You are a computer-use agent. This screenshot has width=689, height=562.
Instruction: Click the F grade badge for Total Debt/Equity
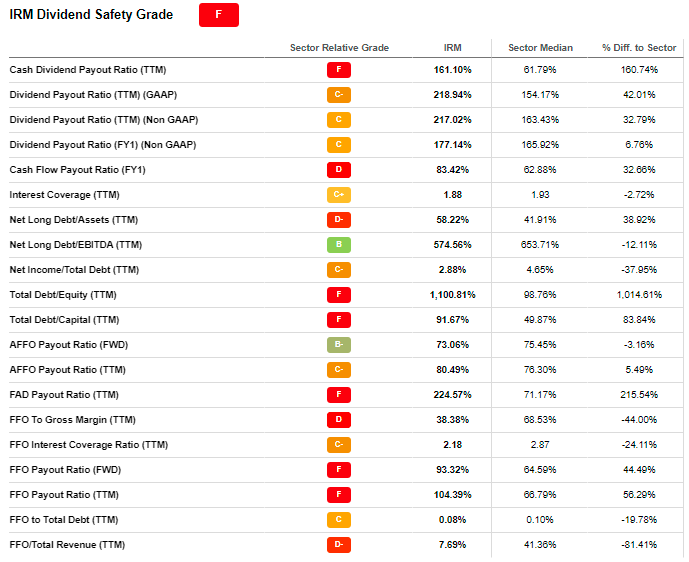click(338, 295)
